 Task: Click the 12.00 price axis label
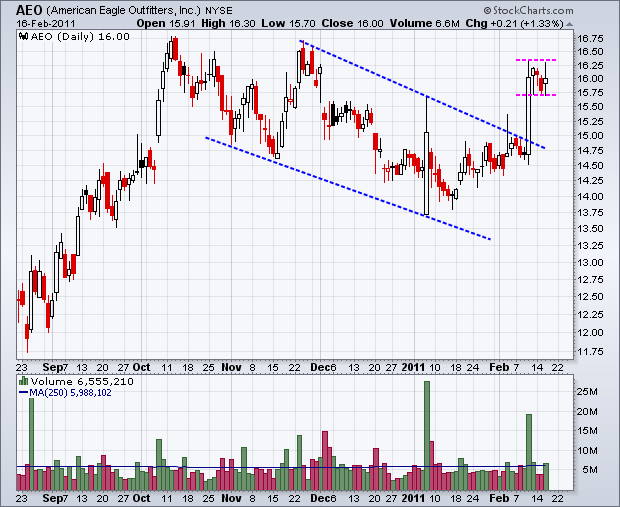coord(590,333)
